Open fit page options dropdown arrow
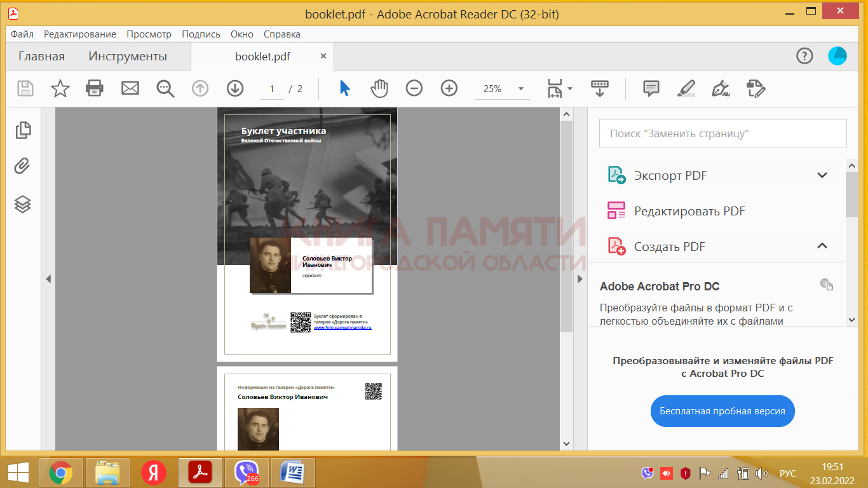This screenshot has width=868, height=488. [570, 89]
